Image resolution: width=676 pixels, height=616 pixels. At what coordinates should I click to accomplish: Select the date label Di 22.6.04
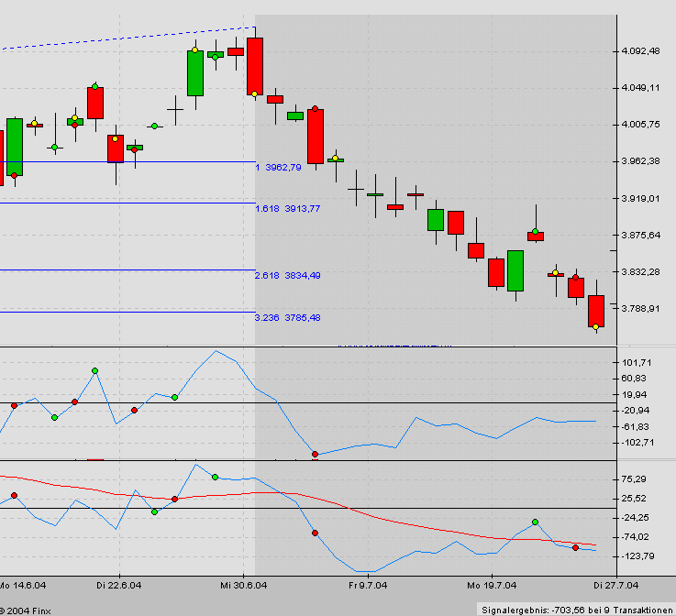(119, 586)
